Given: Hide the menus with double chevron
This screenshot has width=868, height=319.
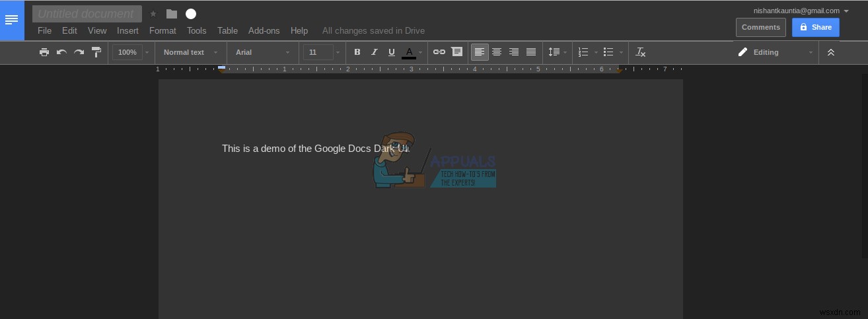Looking at the screenshot, I should point(831,52).
